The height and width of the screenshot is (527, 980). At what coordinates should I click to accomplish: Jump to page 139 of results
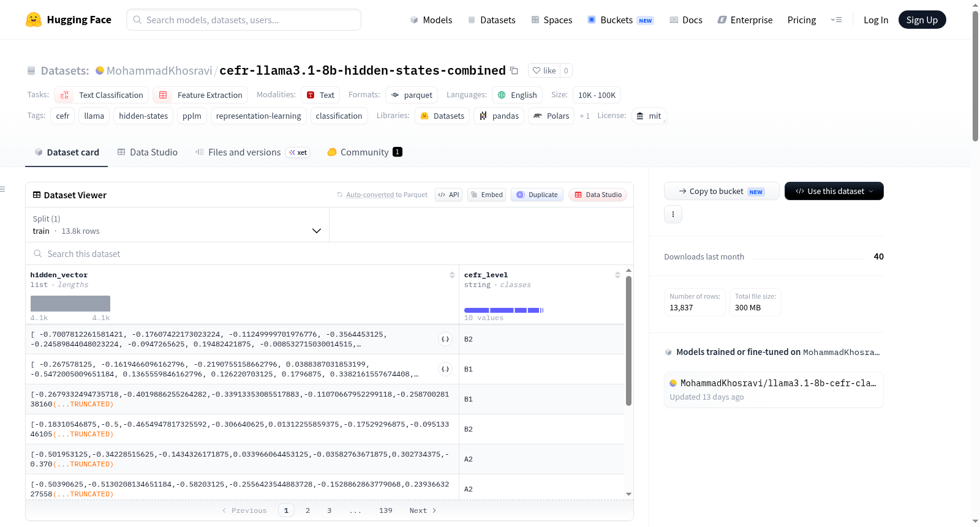385,510
